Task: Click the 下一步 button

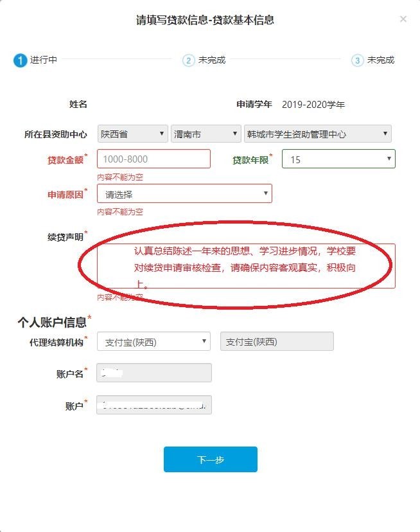Action: coord(211,459)
